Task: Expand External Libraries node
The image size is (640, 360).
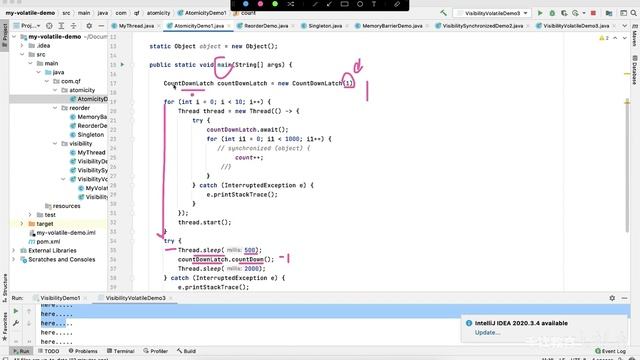Action: 14,251
